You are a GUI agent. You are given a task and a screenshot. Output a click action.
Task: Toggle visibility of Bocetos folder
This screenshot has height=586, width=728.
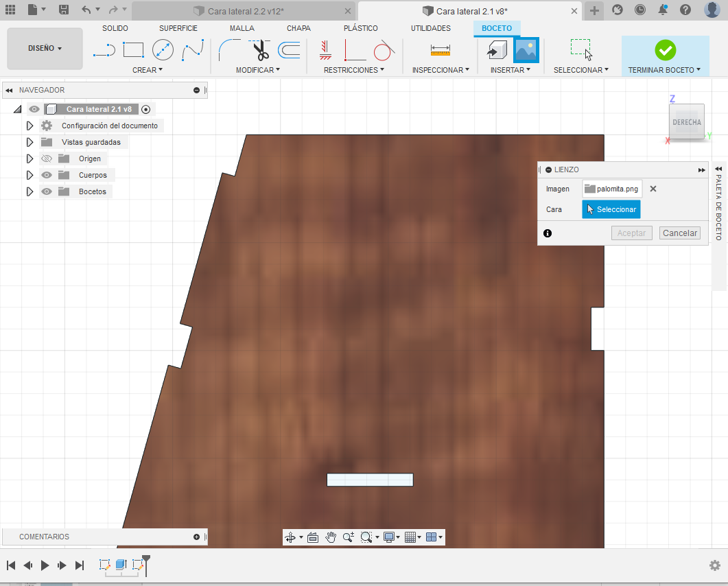[47, 191]
